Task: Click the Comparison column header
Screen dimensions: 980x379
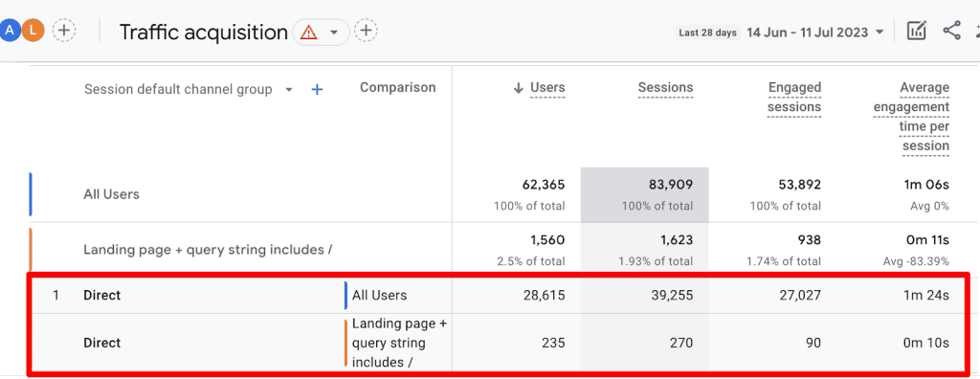Action: click(x=397, y=87)
